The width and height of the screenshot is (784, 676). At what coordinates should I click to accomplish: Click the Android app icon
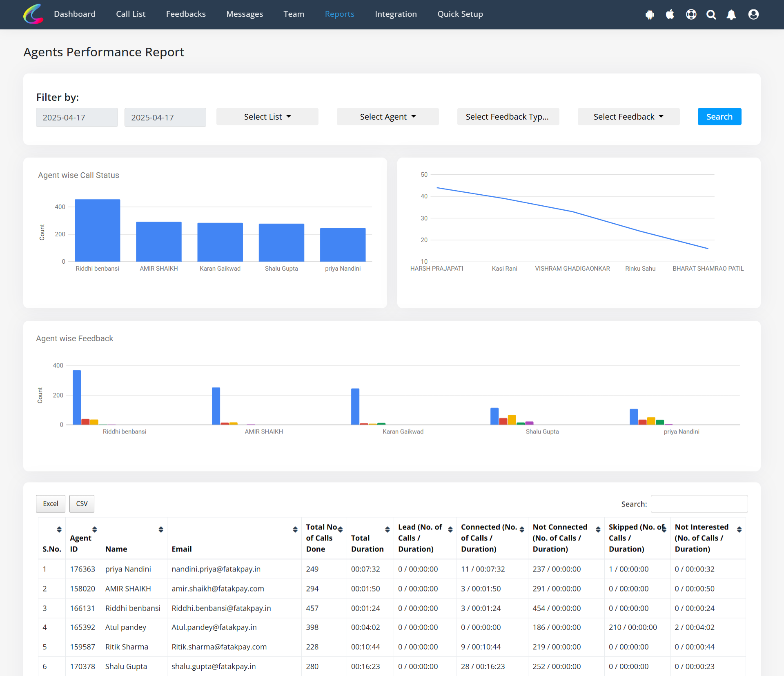tap(650, 15)
